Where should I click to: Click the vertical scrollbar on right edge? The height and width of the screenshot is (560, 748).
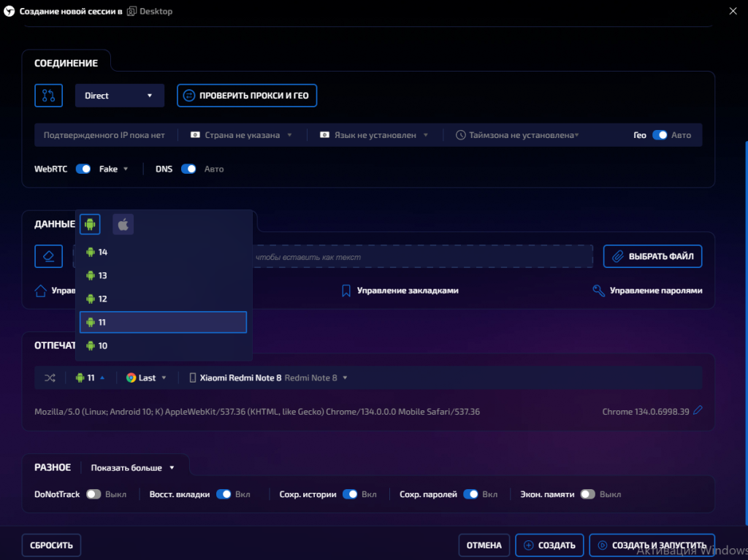click(746, 334)
